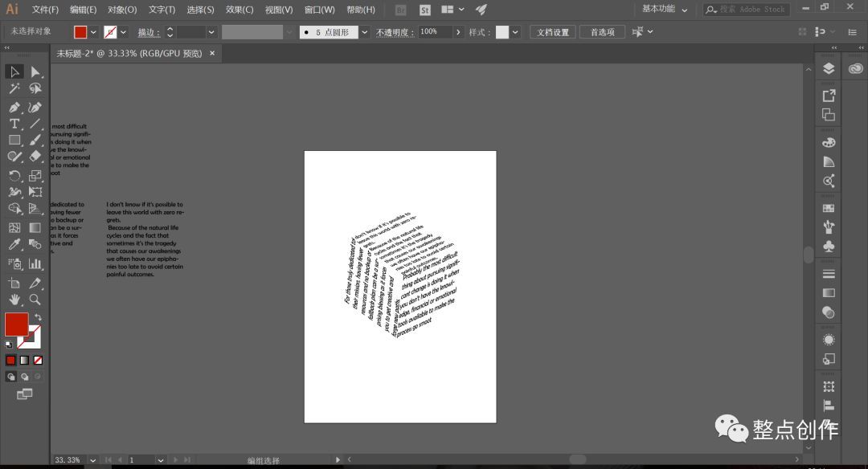Open the graphic style (样式) dropdown
Image resolution: width=868 pixels, height=469 pixels.
pos(515,32)
